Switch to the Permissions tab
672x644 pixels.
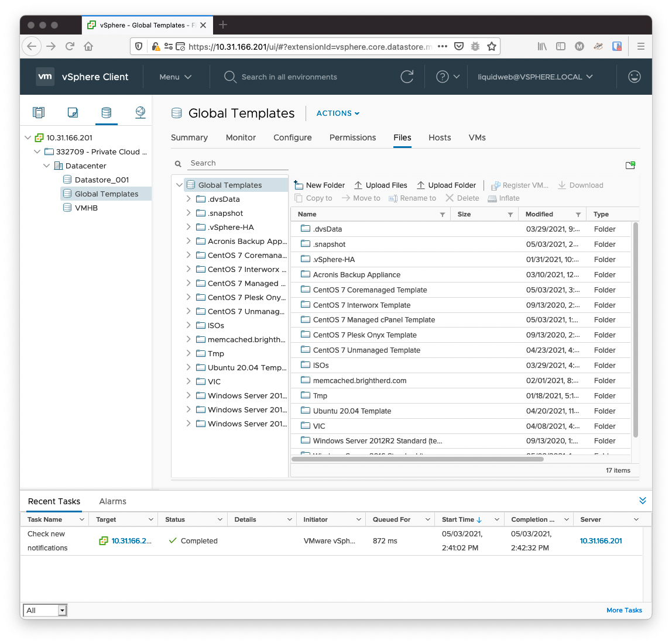(x=352, y=137)
